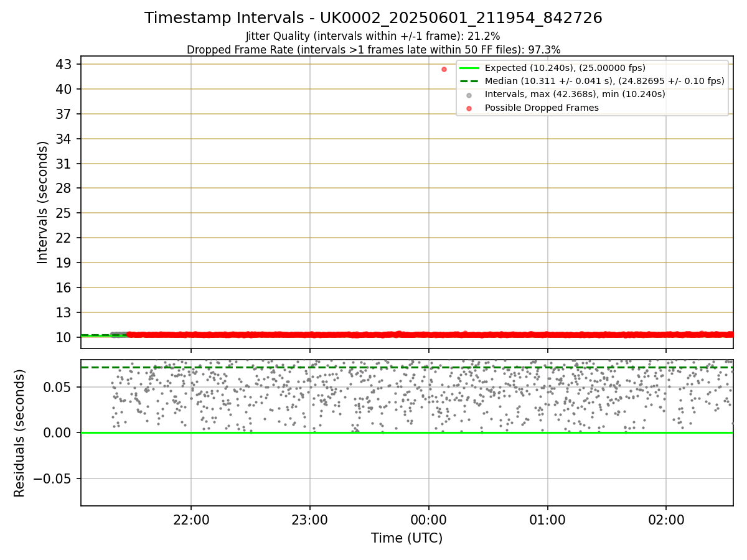Click the 'Intervals (seconds)' y-axis label
Screen dimensions: 747x560
pos(42,202)
